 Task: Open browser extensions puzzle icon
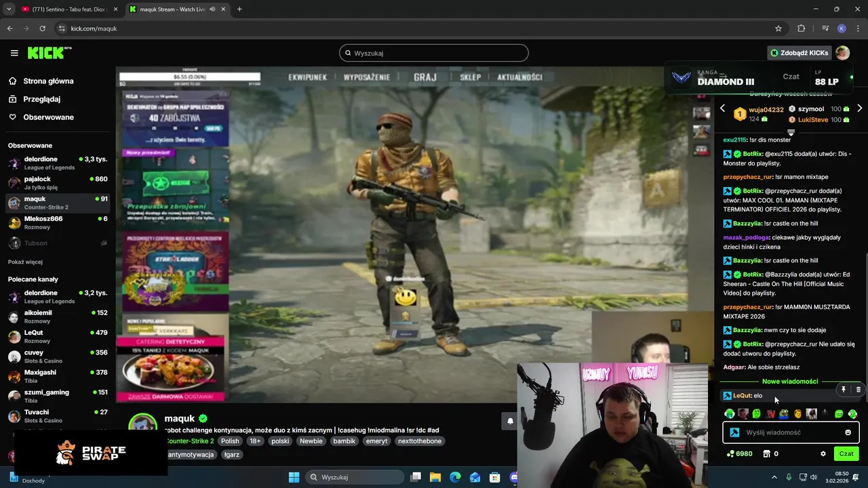coord(802,28)
